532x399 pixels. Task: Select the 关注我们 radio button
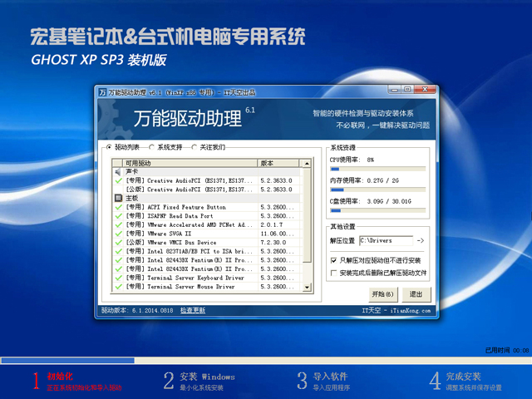tap(195, 147)
